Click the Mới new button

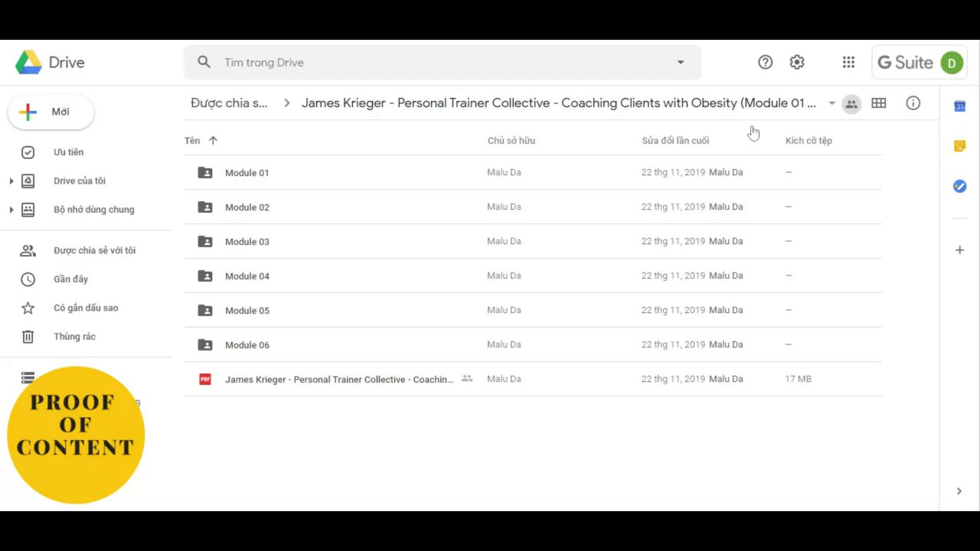51,112
